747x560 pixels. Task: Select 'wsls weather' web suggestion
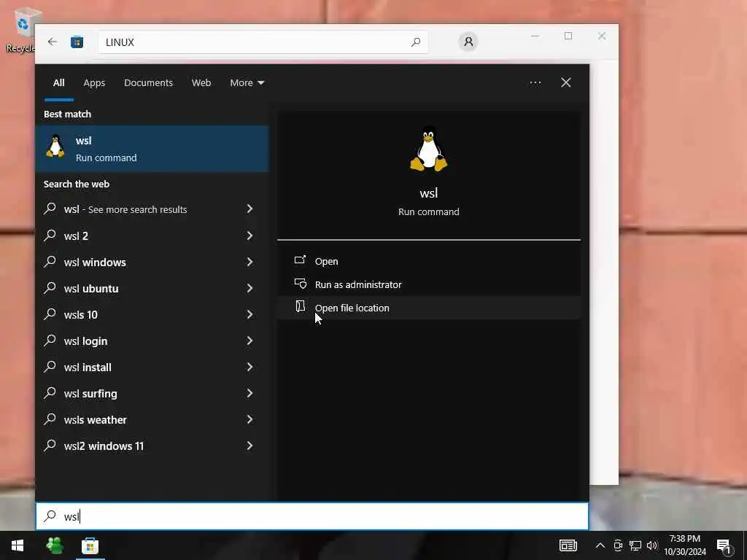coord(152,419)
